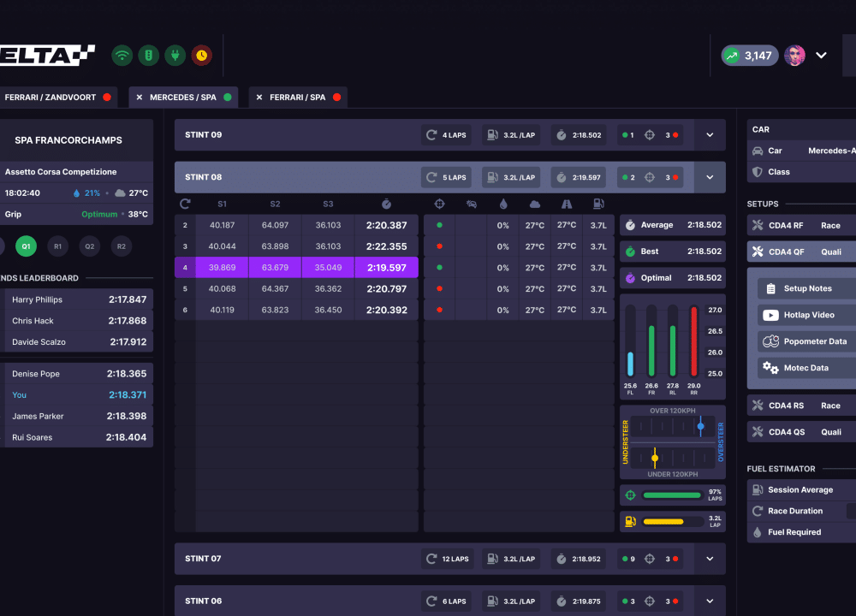Collapse the Stint 08 panel

coord(709,177)
